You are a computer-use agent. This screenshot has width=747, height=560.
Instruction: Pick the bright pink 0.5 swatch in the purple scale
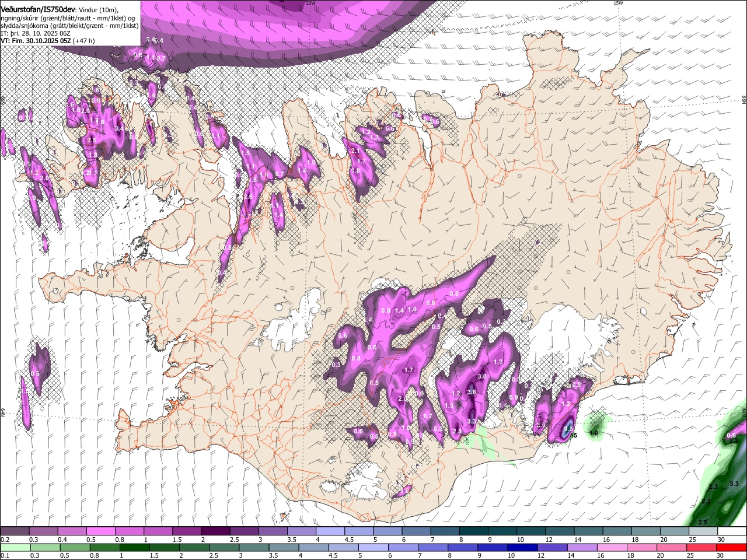(100, 531)
